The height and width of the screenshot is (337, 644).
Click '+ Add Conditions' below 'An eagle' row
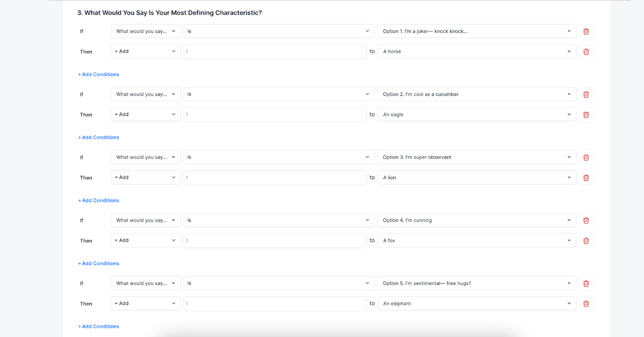99,137
